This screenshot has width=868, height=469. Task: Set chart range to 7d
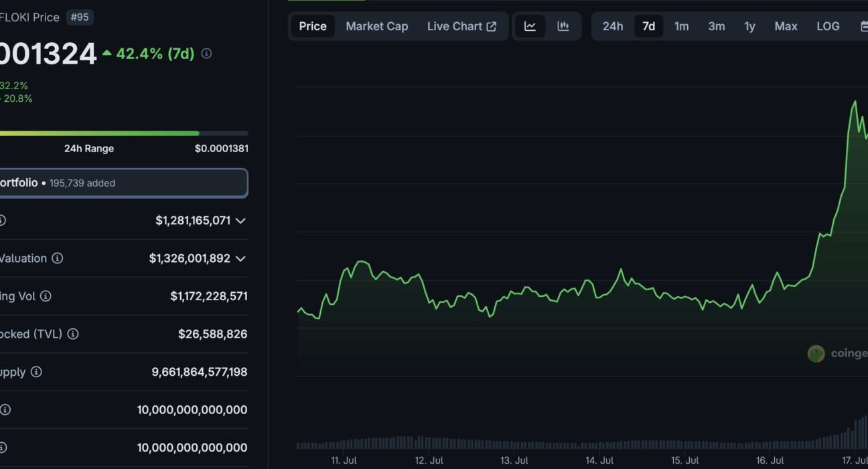(648, 26)
